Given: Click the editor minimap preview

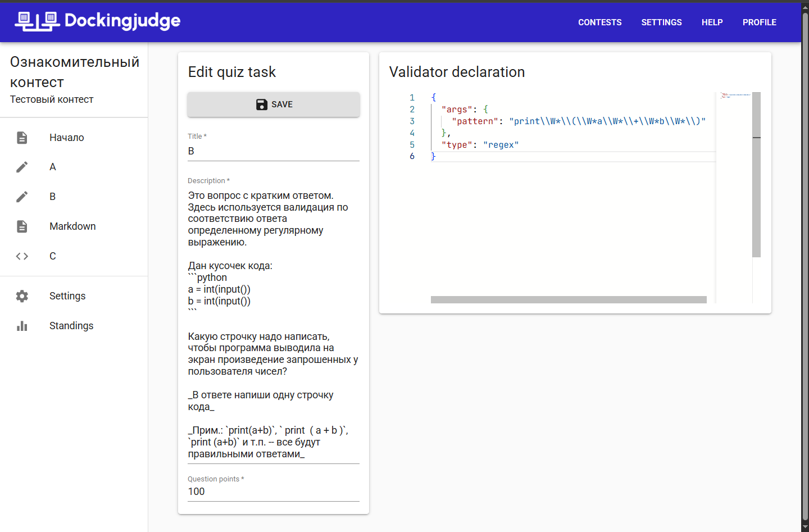Looking at the screenshot, I should coord(735,96).
